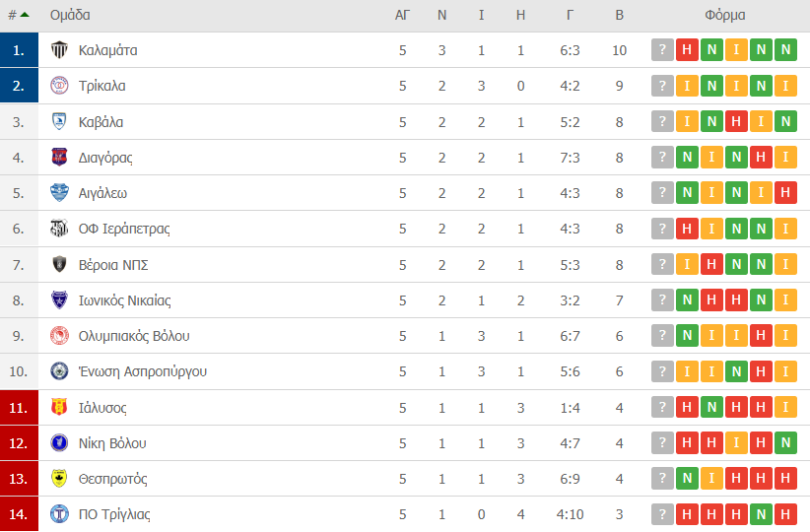The image size is (810, 532).
Task: Click the Θεσπρωτός team crest icon
Action: click(x=59, y=479)
